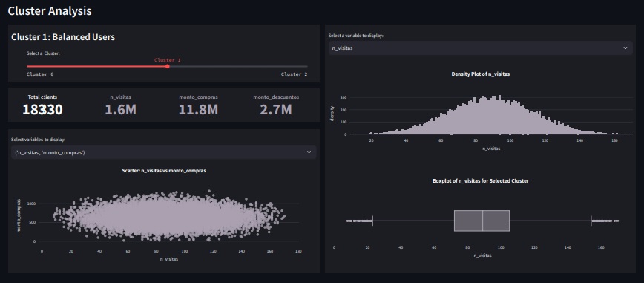
Task: Click the cluster slider red handle
Action: click(x=167, y=66)
